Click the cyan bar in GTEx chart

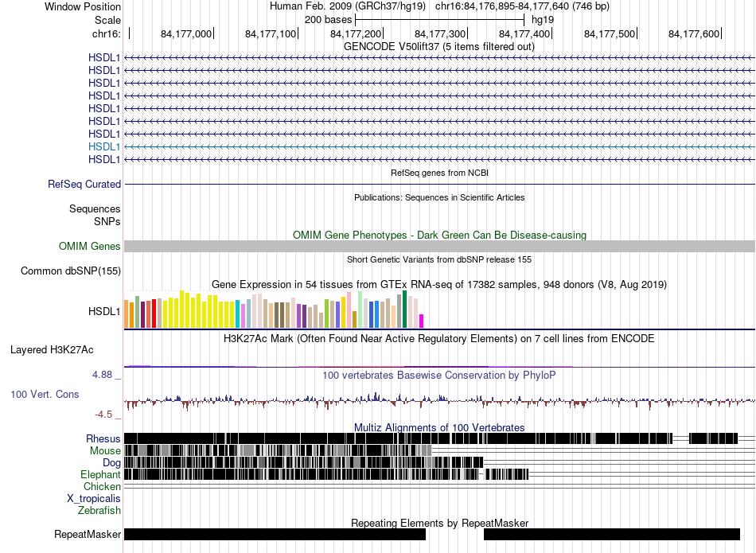[x=238, y=313]
